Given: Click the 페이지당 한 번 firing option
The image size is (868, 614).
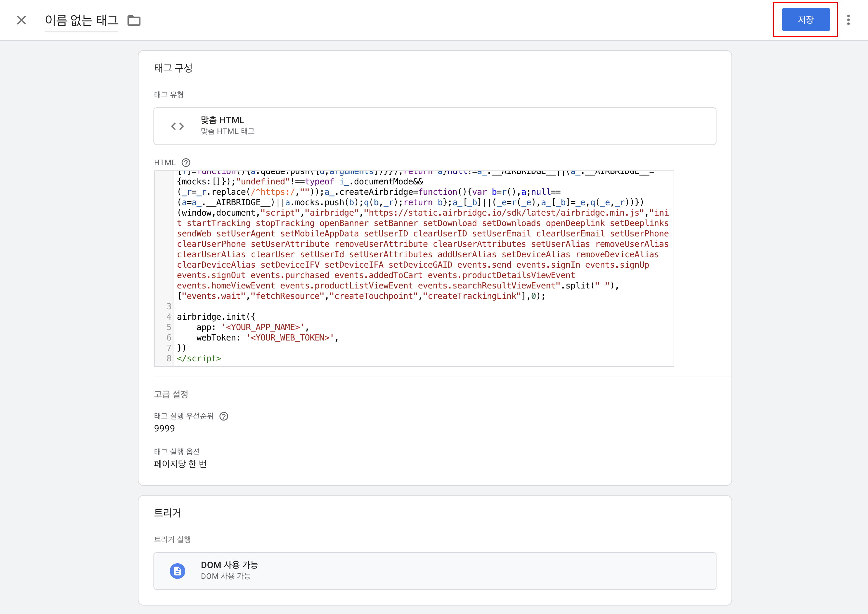Looking at the screenshot, I should 180,464.
